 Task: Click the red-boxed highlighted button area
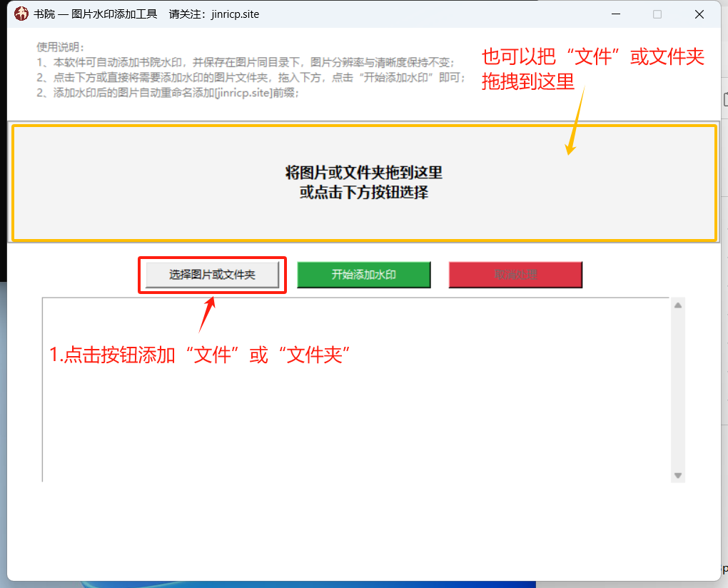[212, 274]
